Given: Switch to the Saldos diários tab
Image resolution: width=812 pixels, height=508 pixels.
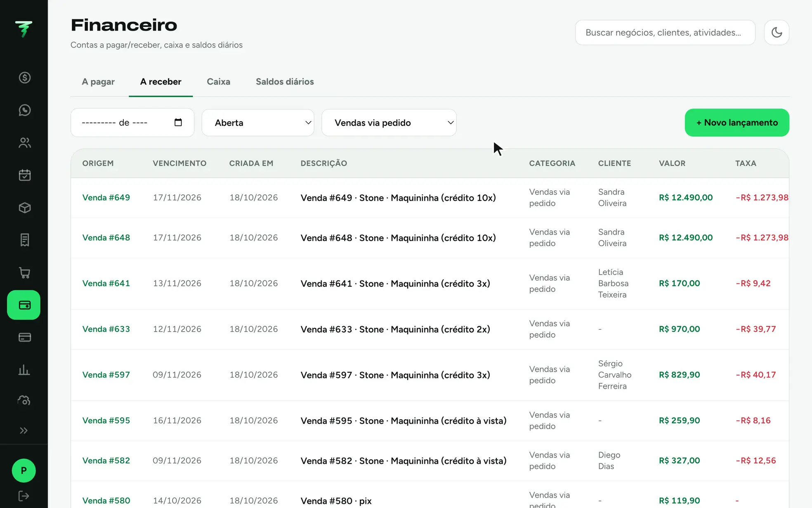Looking at the screenshot, I should tap(285, 82).
